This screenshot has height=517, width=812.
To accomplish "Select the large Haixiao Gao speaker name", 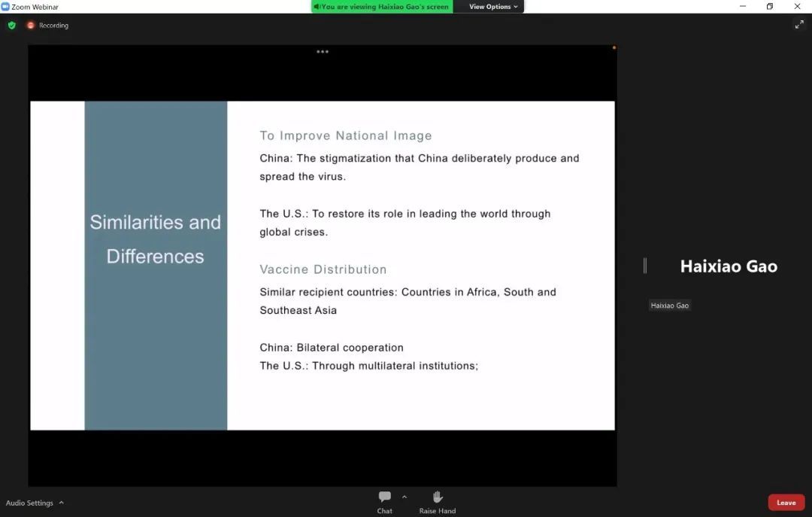I will [x=729, y=266].
